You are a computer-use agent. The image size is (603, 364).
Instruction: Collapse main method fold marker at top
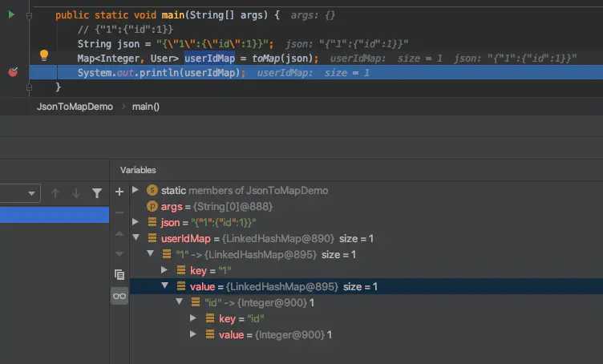click(x=29, y=16)
